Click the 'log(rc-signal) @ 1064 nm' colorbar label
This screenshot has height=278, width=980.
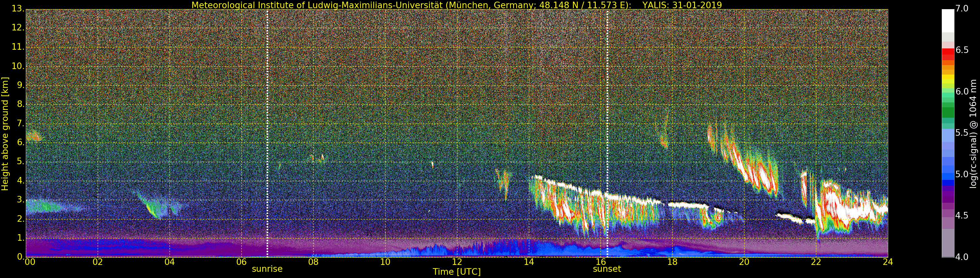(x=973, y=133)
